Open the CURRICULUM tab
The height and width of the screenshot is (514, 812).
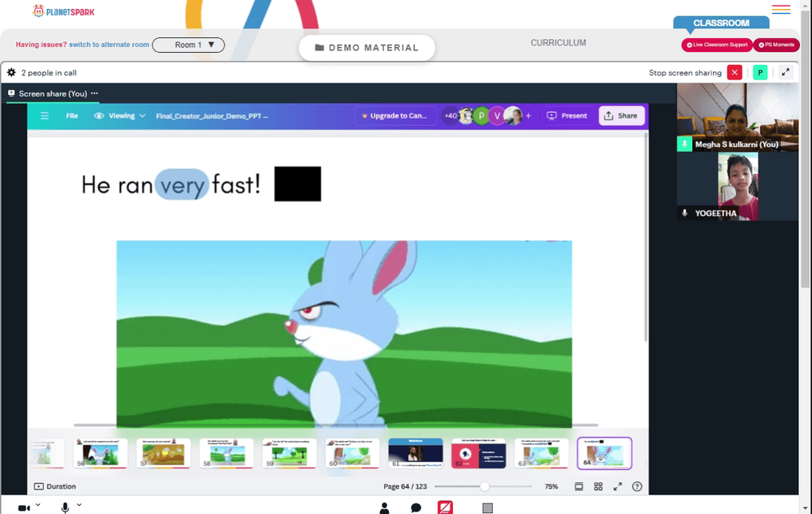click(559, 43)
